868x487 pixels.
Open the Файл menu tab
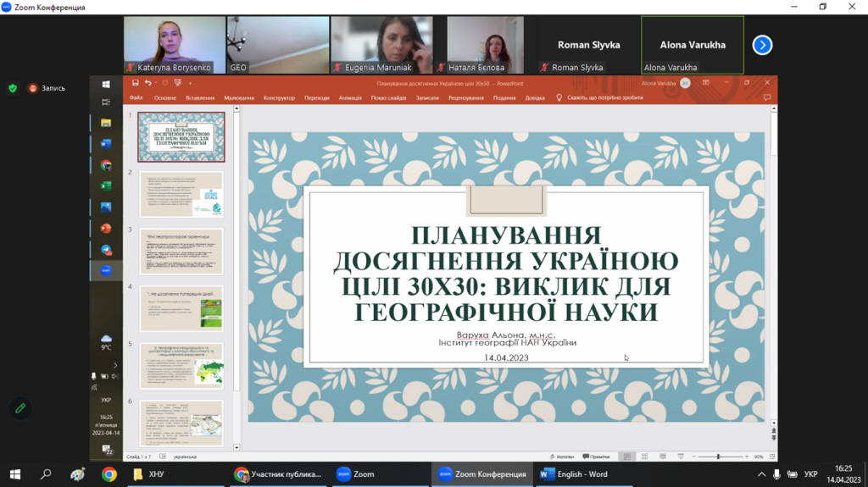[136, 98]
